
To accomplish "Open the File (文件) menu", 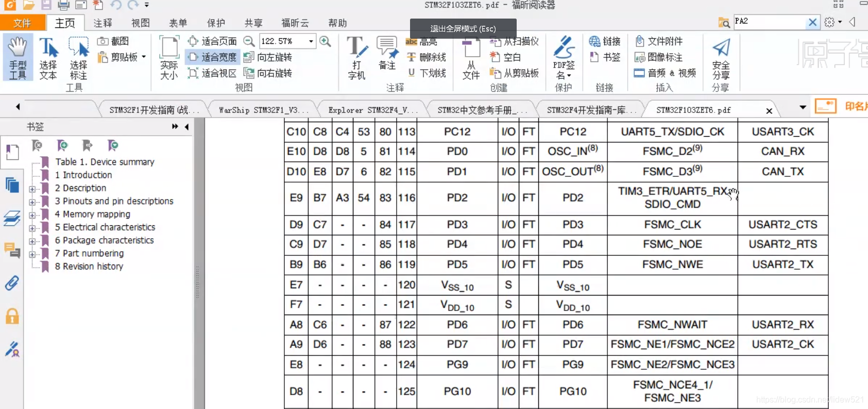I will pyautogui.click(x=22, y=23).
